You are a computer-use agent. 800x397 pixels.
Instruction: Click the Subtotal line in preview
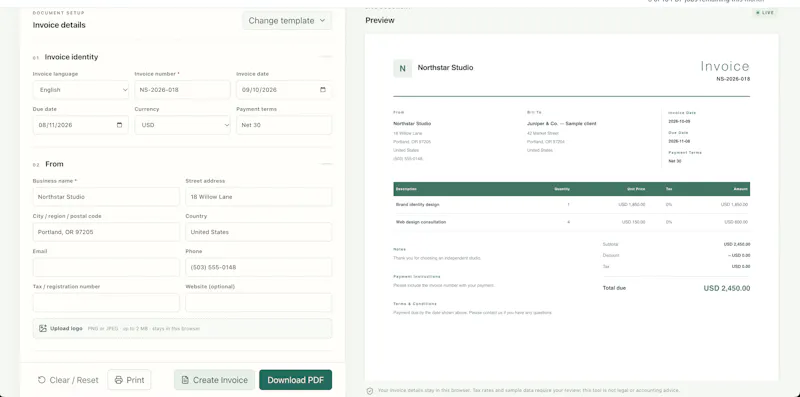(676, 244)
